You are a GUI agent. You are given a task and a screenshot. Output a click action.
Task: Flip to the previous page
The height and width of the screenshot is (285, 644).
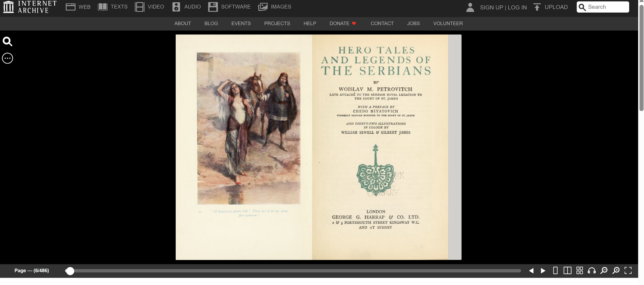(x=531, y=270)
